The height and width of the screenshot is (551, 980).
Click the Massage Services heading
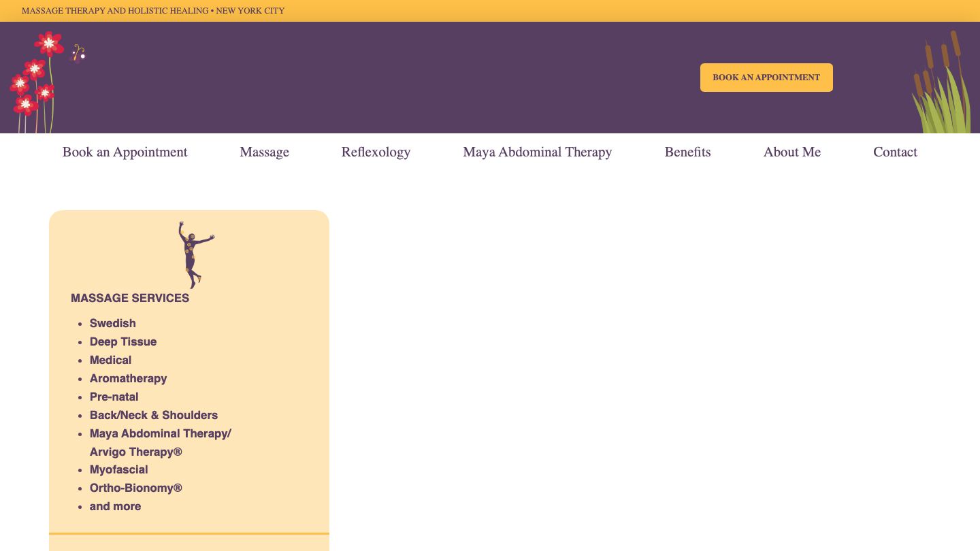[x=130, y=298]
